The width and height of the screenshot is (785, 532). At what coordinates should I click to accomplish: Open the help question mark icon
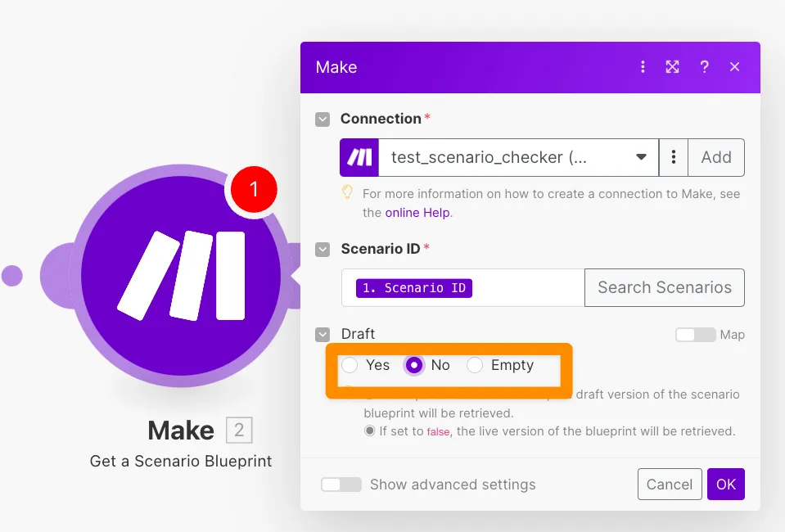point(704,67)
